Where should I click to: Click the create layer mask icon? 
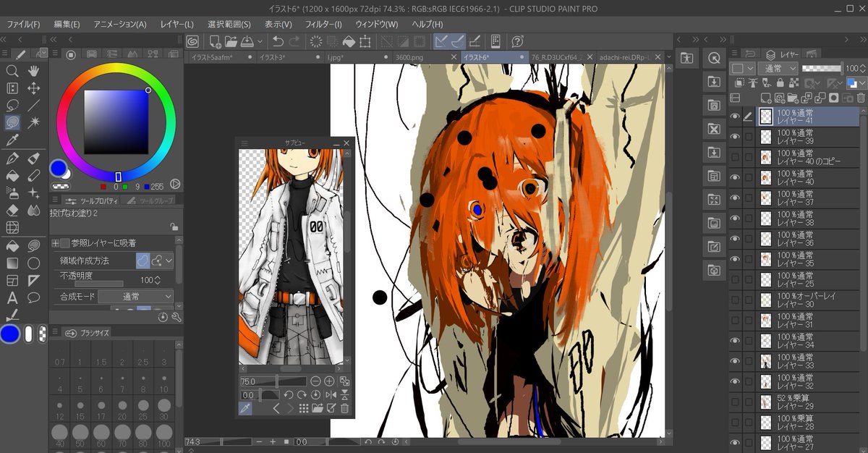pyautogui.click(x=833, y=97)
